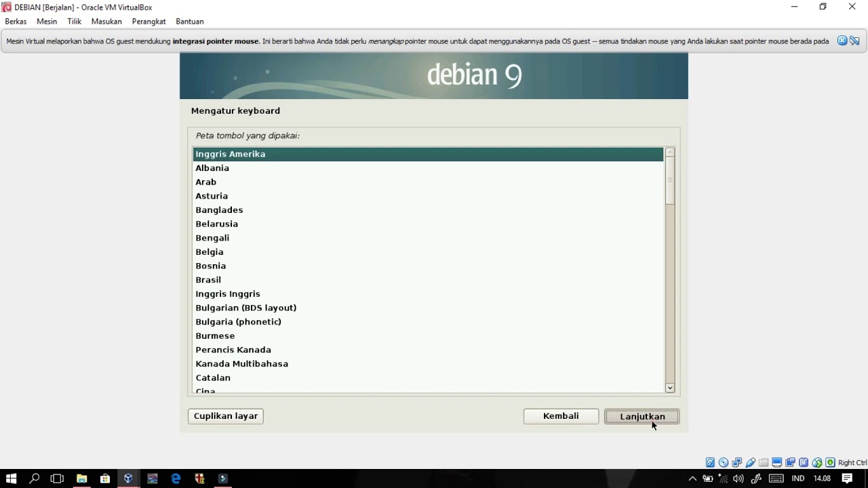Click the mouse integration status icon

click(x=817, y=463)
